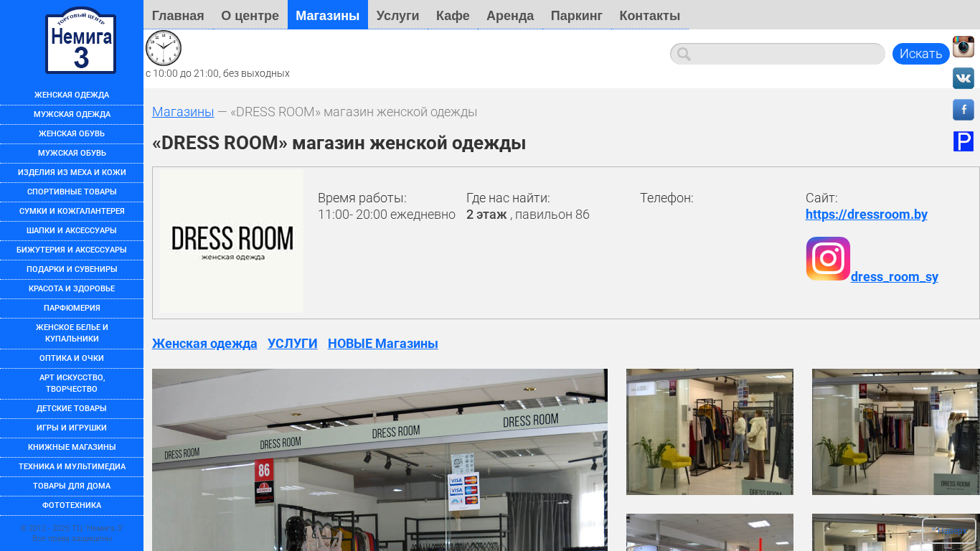This screenshot has width=980, height=551.
Task: Select ЖЕНСКАЯ ОБУВЬ in the sidebar
Action: [x=72, y=134]
